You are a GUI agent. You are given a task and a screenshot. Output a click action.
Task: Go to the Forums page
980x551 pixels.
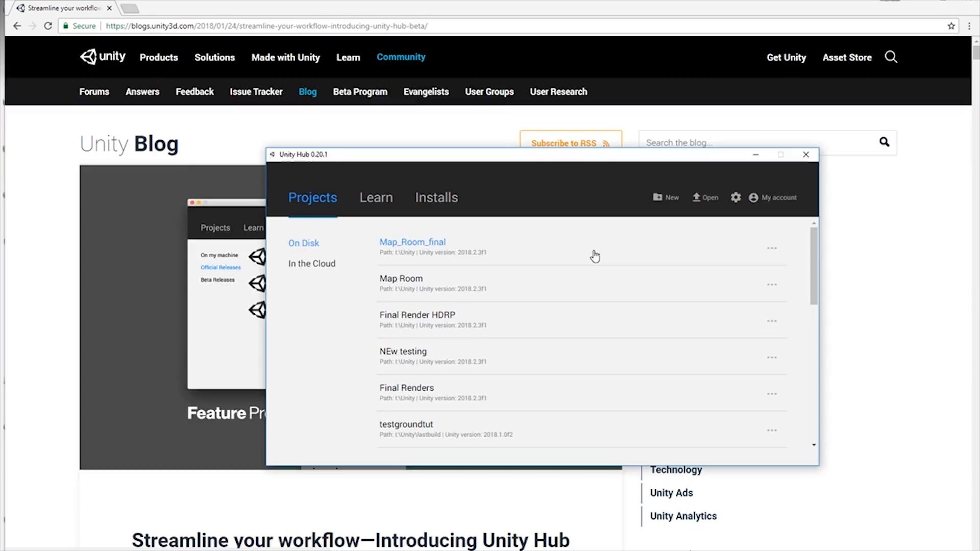(94, 92)
